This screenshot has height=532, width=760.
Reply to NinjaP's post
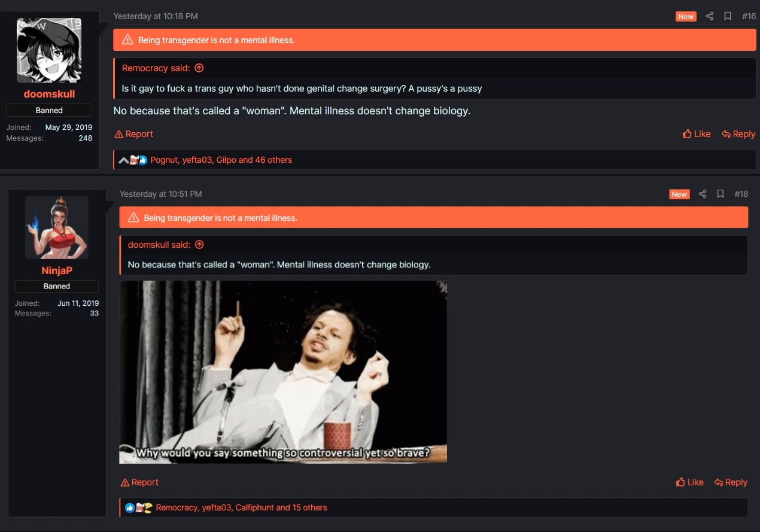pos(731,482)
